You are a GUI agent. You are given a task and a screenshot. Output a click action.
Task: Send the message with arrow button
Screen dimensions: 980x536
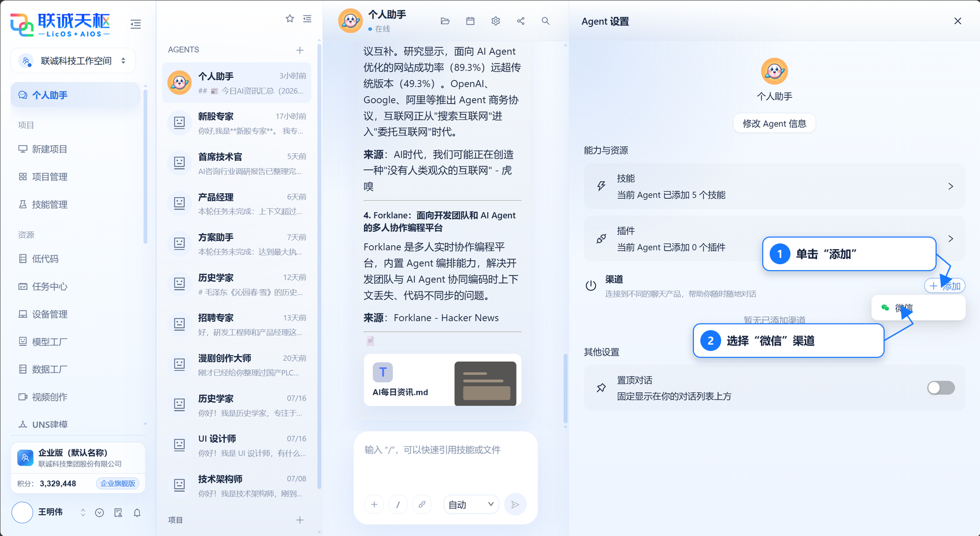click(515, 504)
